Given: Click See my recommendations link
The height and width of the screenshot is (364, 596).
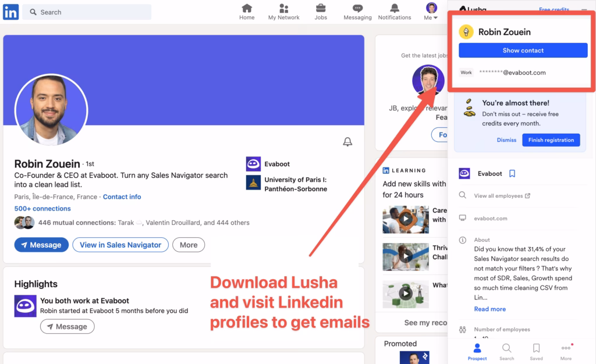Looking at the screenshot, I should 425,323.
